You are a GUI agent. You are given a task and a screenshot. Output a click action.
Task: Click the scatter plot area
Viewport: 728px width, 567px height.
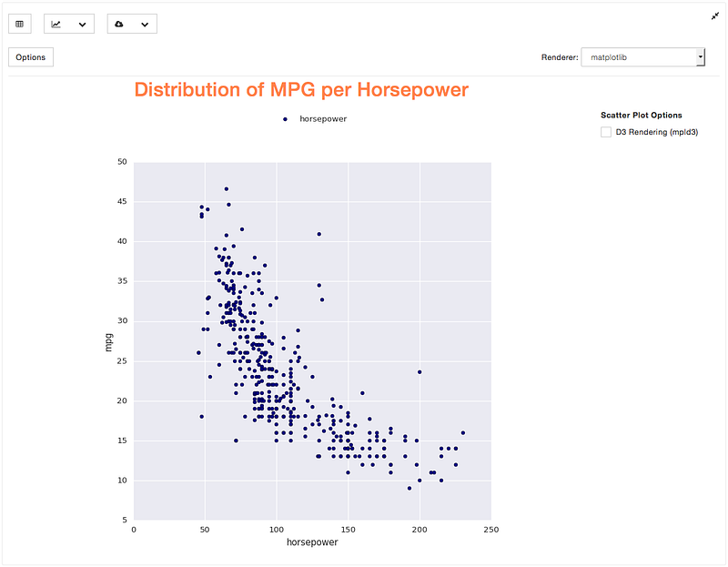click(x=312, y=341)
